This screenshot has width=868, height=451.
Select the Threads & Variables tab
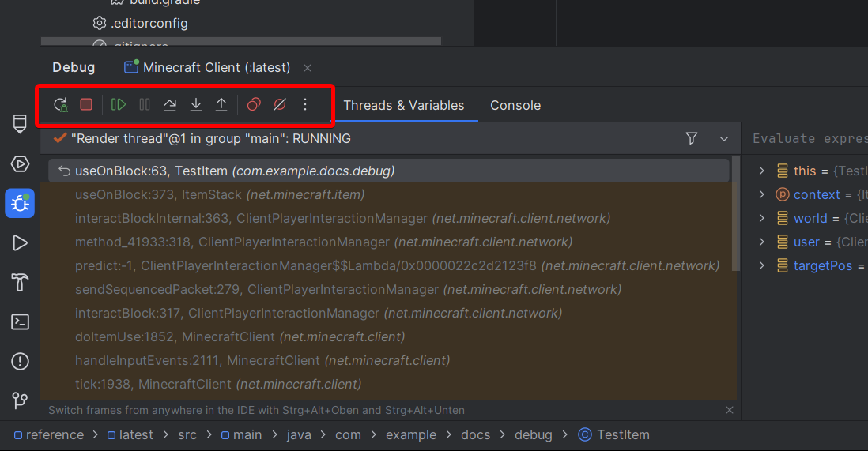403,105
